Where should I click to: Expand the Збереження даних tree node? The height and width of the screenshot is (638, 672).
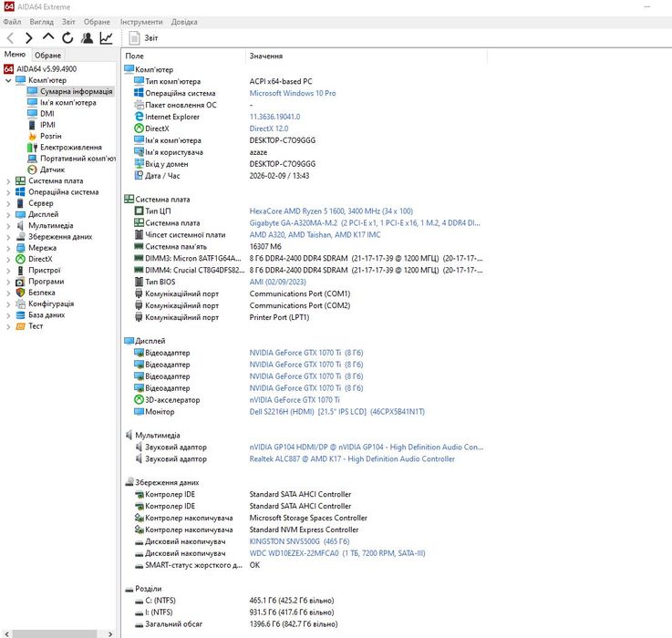coord(9,237)
